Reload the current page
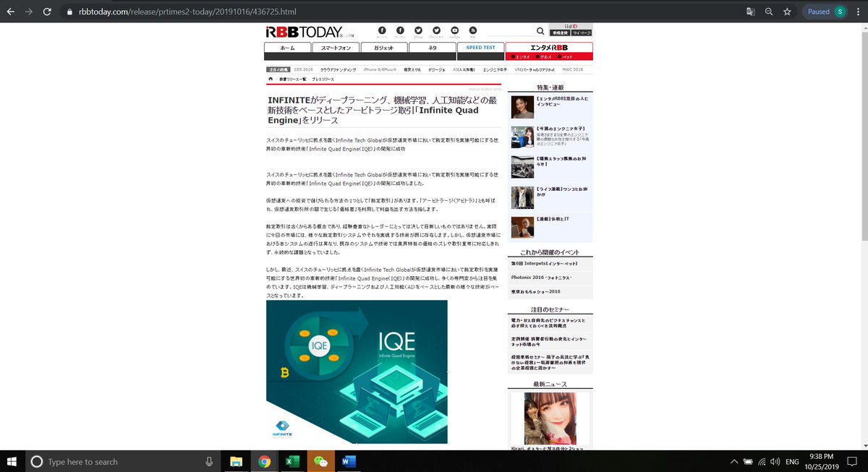This screenshot has width=868, height=472. point(47,12)
